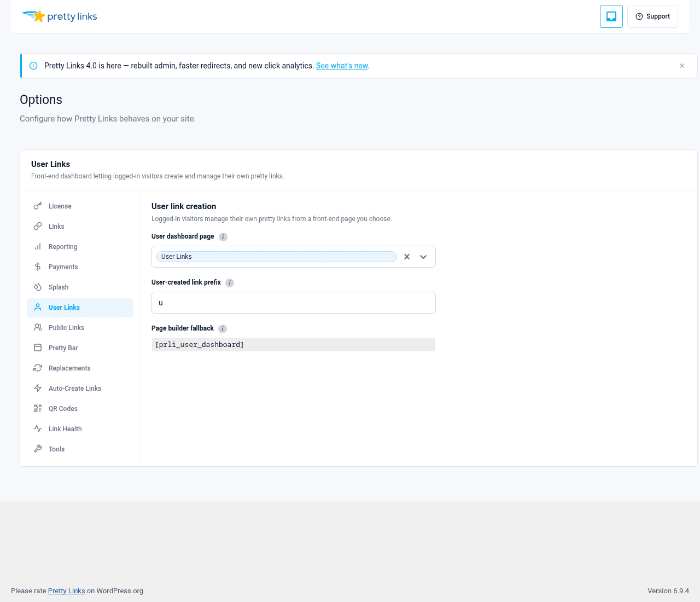
Task: Open the Pretty Links rating link in footer
Action: pos(67,591)
